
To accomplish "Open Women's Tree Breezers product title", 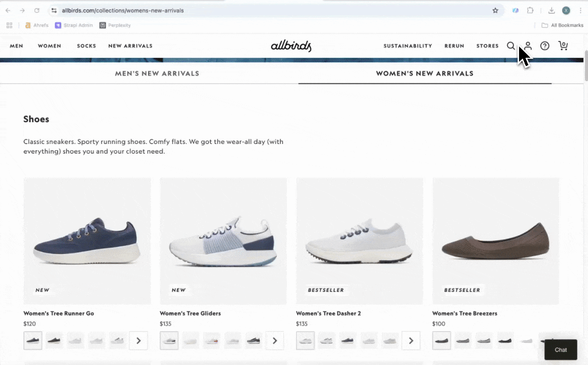I will pos(465,313).
